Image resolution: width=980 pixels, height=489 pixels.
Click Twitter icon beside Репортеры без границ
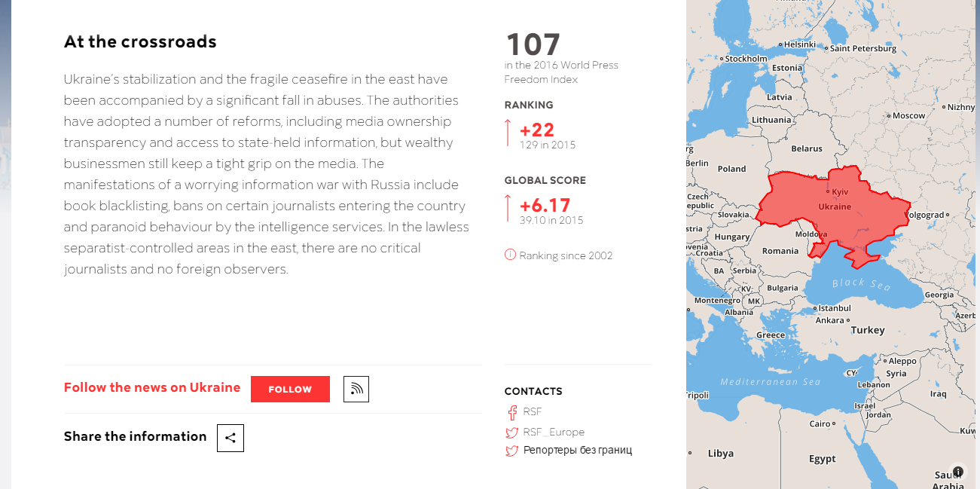[511, 451]
